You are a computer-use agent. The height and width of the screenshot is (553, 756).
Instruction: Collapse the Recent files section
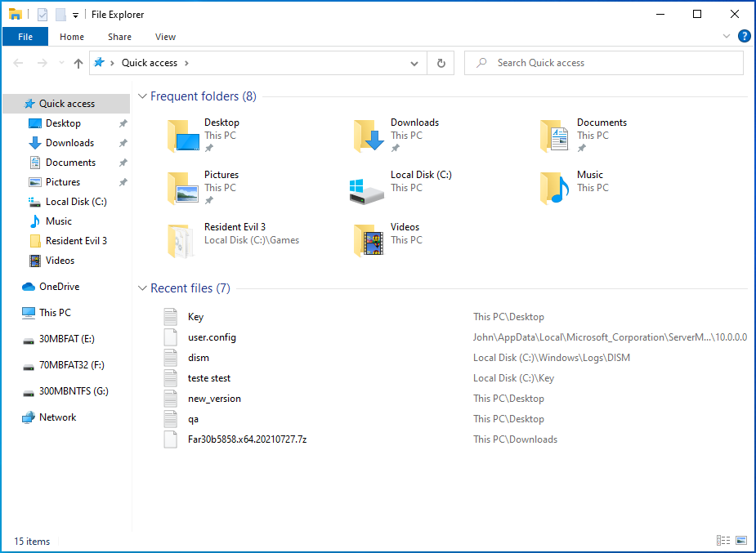142,288
